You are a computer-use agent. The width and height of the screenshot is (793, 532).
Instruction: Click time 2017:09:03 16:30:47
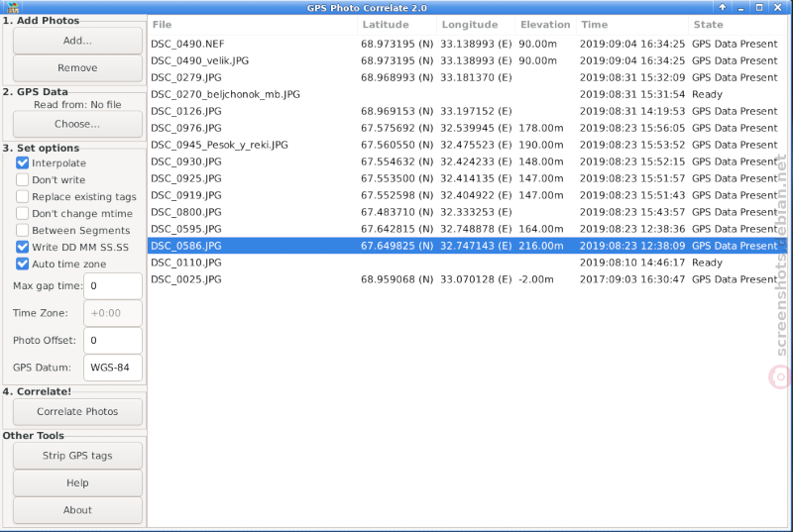pos(632,279)
